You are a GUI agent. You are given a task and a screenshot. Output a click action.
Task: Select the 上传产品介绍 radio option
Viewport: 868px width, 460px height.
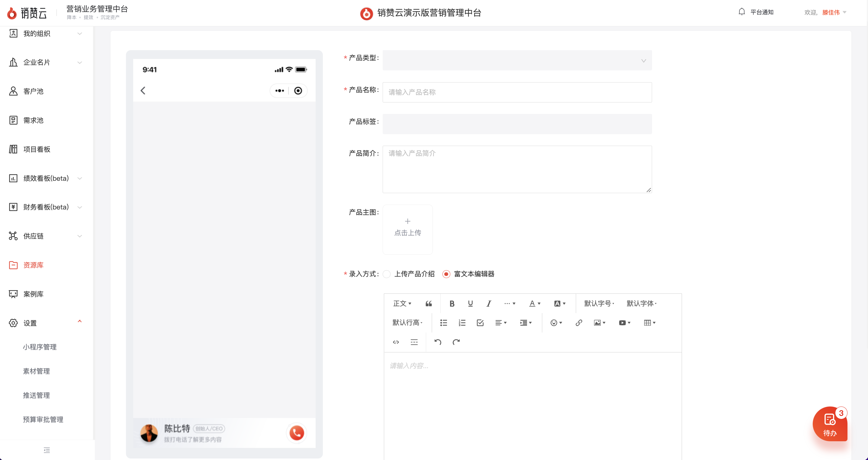click(x=387, y=274)
